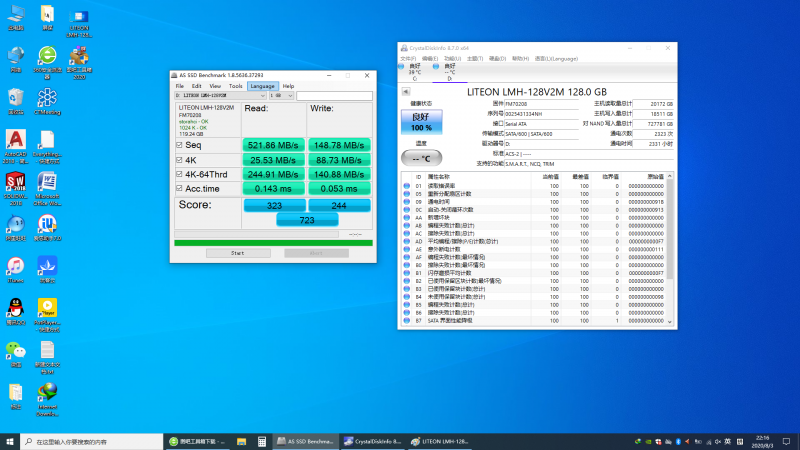Select the Recycle Bin desktop icon
The width and height of the screenshot is (800, 450).
[x=16, y=101]
